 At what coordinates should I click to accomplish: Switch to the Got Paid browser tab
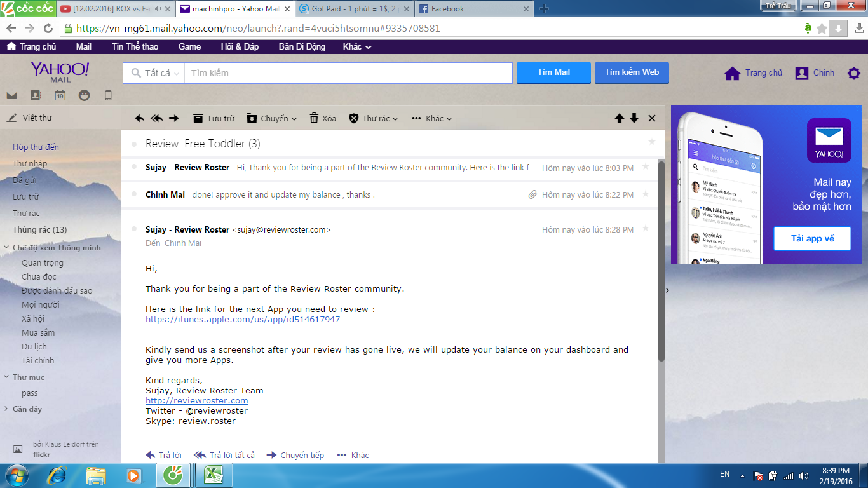pos(353,9)
